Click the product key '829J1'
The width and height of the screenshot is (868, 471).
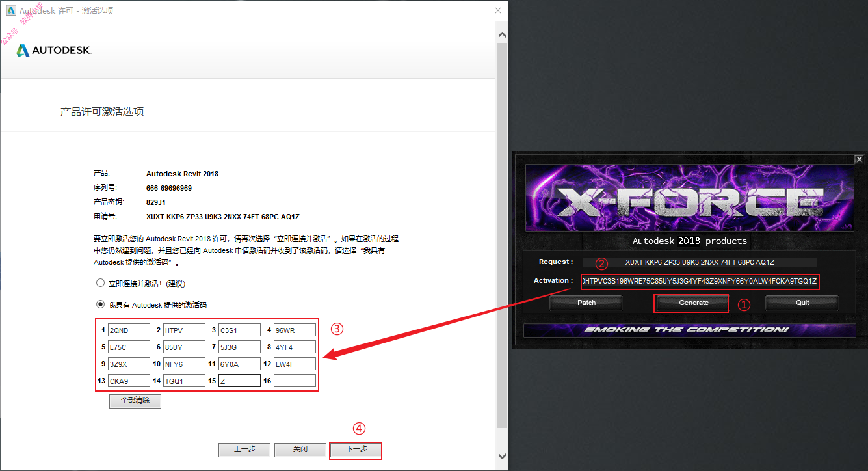pos(156,202)
